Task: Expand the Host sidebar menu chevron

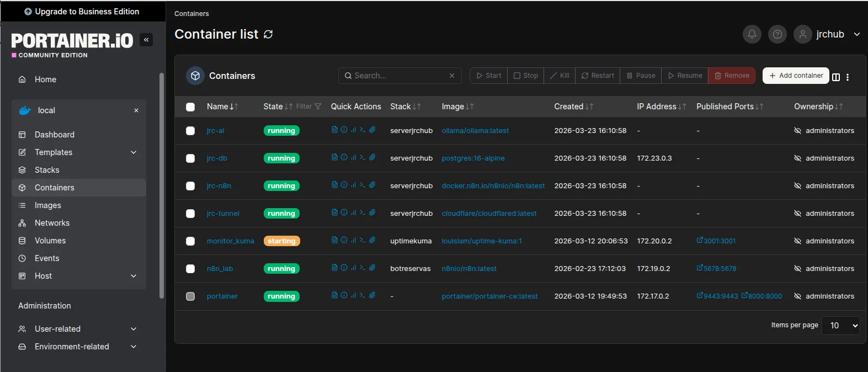Action: point(134,276)
